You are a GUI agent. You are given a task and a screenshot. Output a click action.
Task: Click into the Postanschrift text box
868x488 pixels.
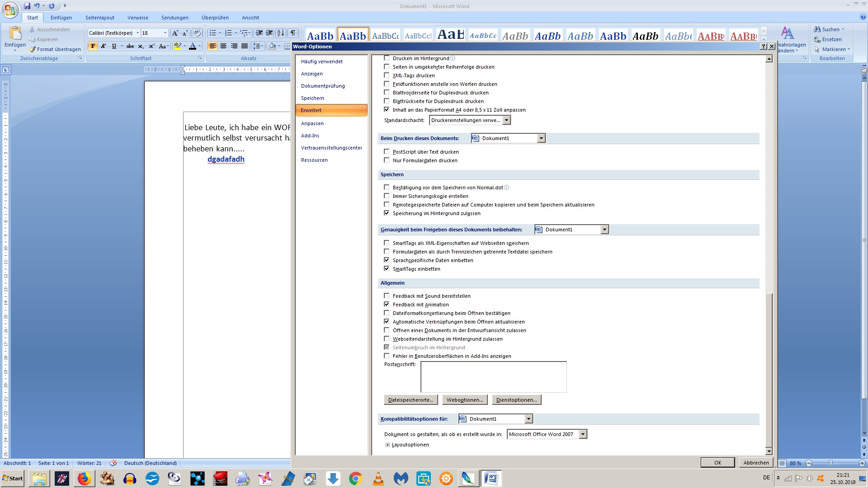tap(493, 377)
